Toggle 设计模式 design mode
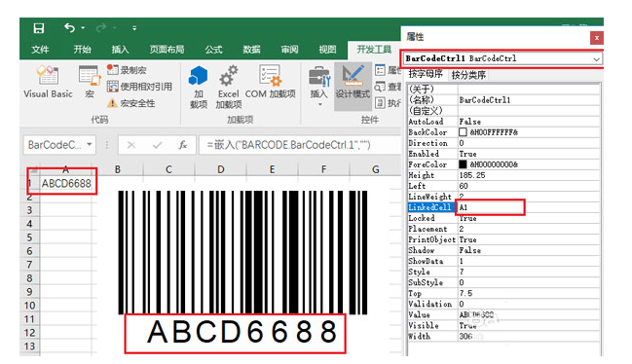Viewport: 632px width, 364px height. point(353,87)
